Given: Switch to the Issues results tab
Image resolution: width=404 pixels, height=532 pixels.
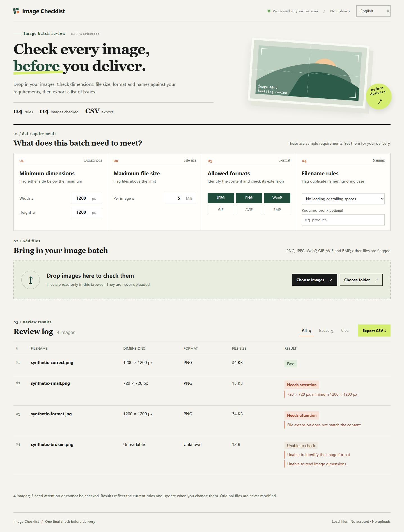Looking at the screenshot, I should (326, 331).
